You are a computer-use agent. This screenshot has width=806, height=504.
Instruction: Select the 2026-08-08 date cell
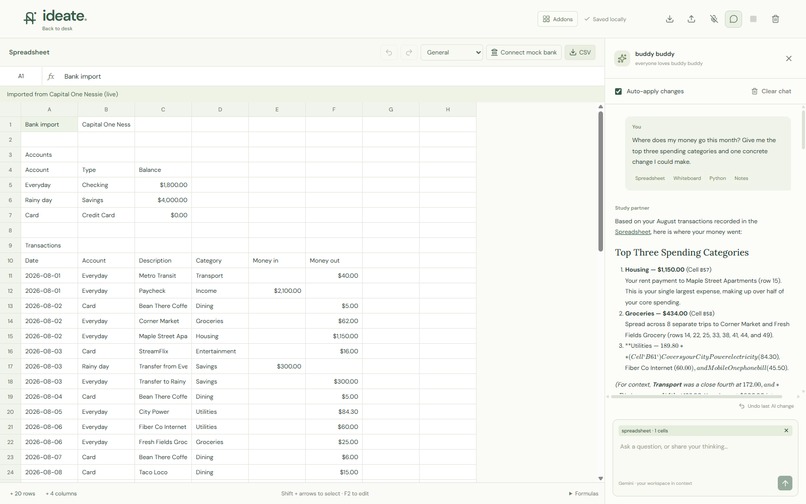tap(49, 472)
